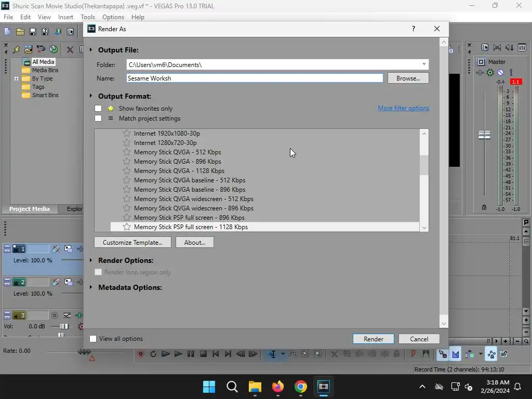
Task: Click Arm for Record on track 3
Action: pyautogui.click(x=54, y=315)
